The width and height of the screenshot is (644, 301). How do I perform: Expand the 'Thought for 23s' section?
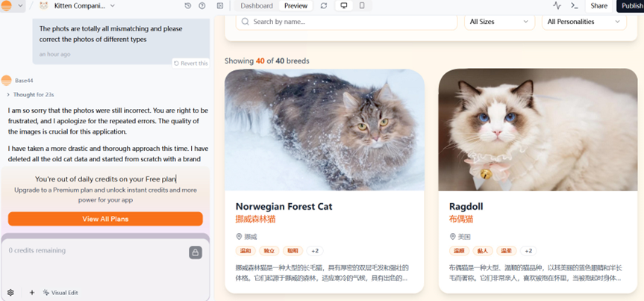point(28,95)
